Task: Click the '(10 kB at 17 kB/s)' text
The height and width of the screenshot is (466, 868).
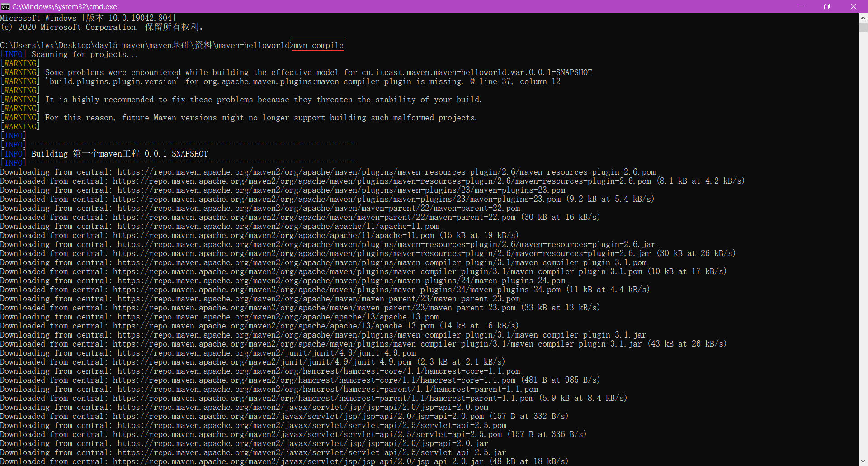Action: point(687,271)
